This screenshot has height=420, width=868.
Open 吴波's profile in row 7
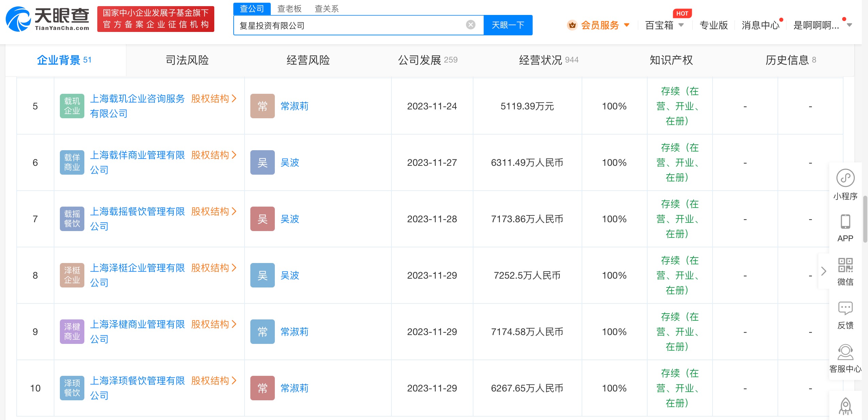click(x=289, y=219)
